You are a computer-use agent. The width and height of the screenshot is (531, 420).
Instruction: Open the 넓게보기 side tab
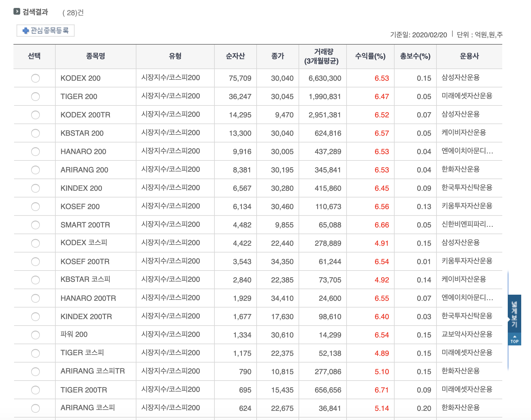(514, 314)
